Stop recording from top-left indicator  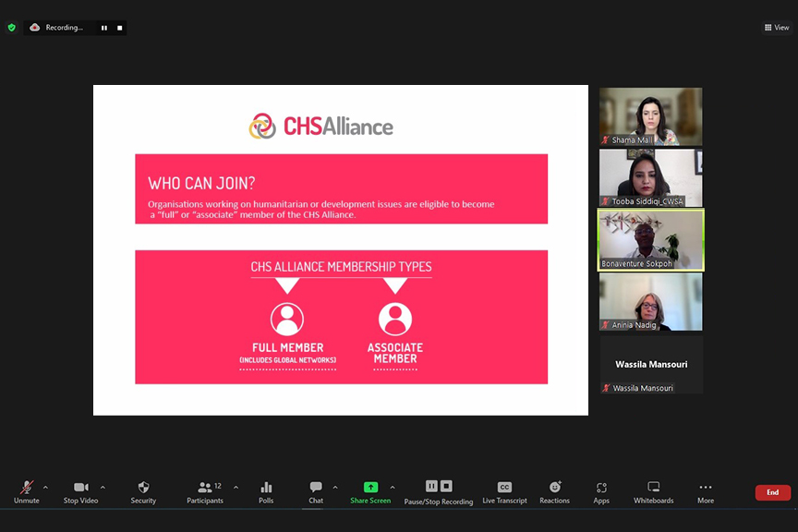click(119, 28)
